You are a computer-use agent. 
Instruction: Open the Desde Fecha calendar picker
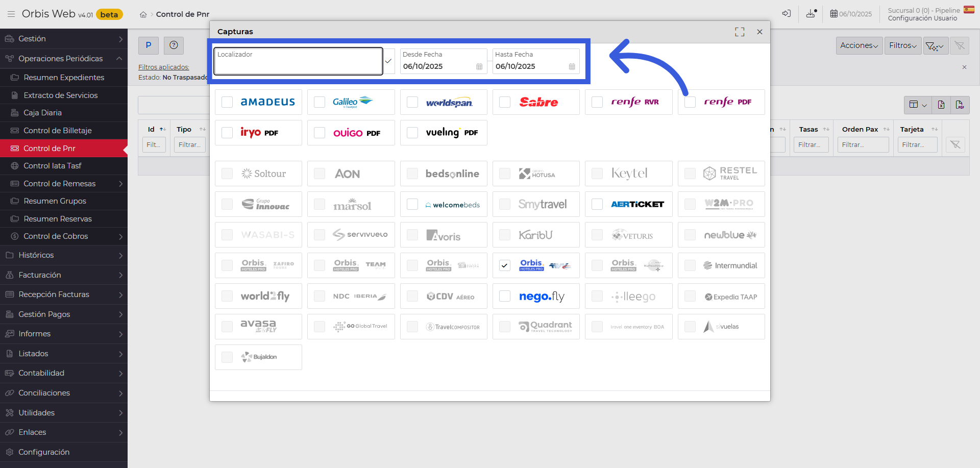coord(479,67)
